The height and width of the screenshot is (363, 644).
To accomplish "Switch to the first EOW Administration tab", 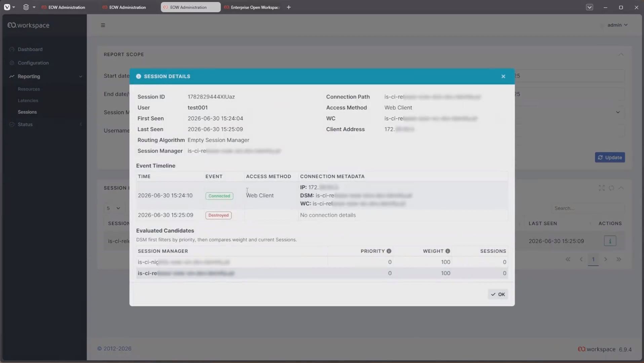I will pyautogui.click(x=63, y=7).
